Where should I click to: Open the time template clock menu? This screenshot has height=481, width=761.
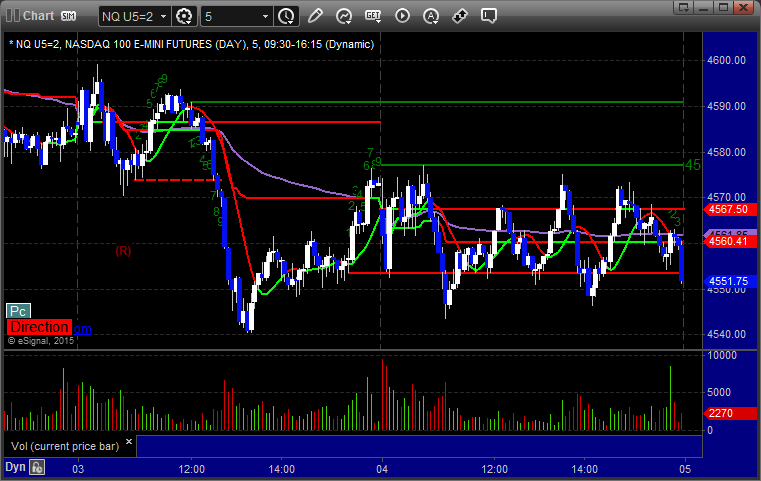pyautogui.click(x=286, y=17)
